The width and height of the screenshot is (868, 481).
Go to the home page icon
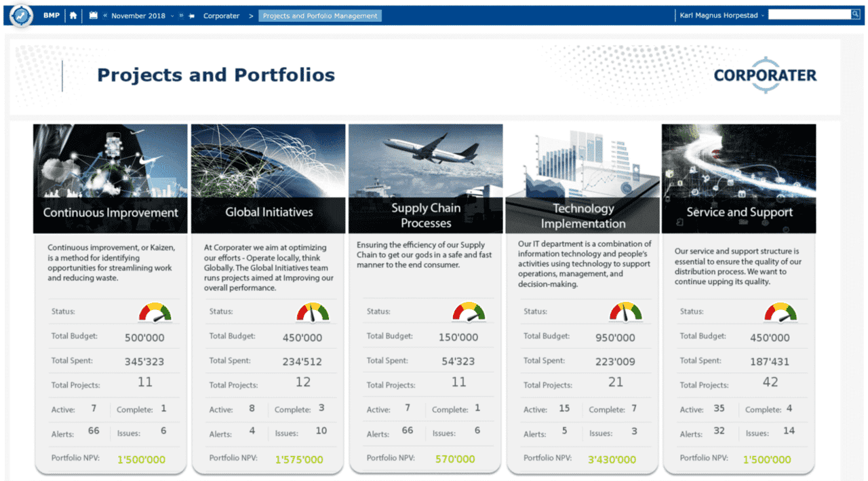point(73,16)
